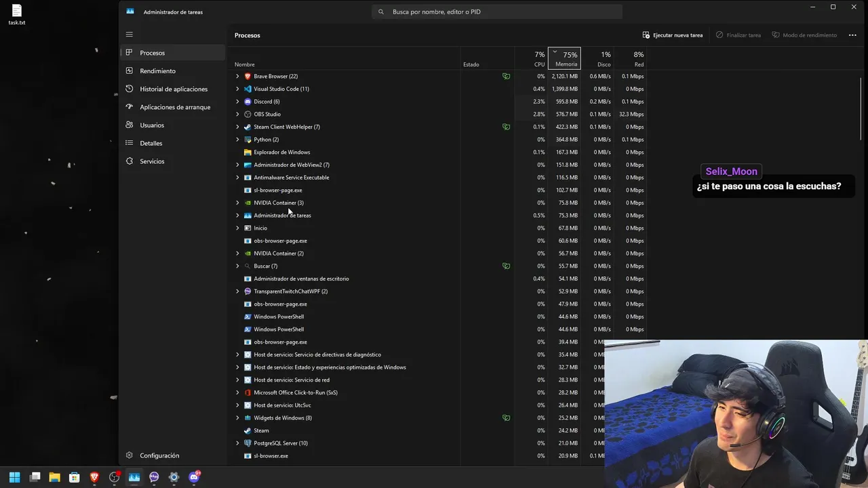Click Widgets de Windows efficiency leaf icon
868x488 pixels.
tap(506, 418)
